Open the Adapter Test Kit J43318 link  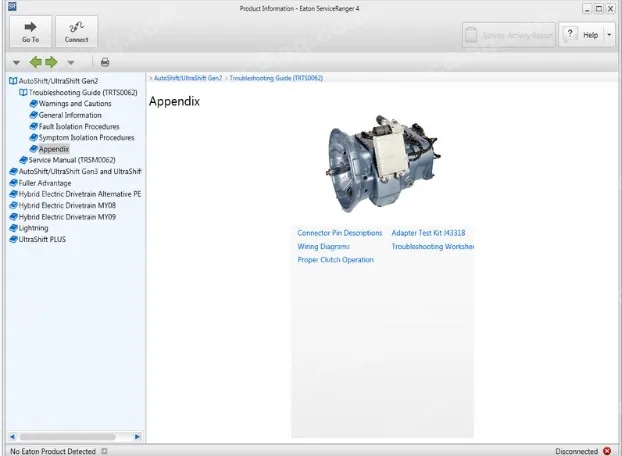(428, 233)
